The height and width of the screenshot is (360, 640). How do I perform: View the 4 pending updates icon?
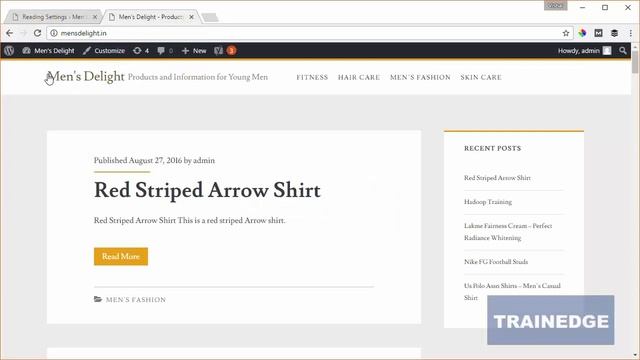click(141, 51)
